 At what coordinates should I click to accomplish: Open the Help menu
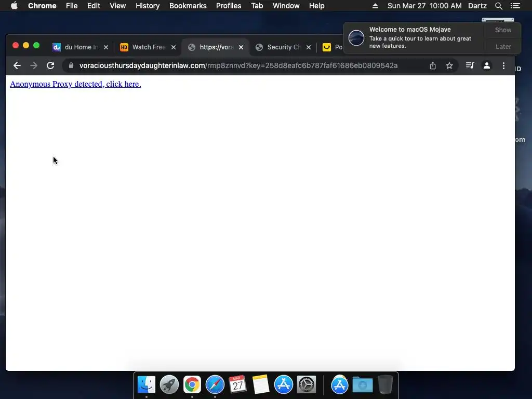pos(316,6)
